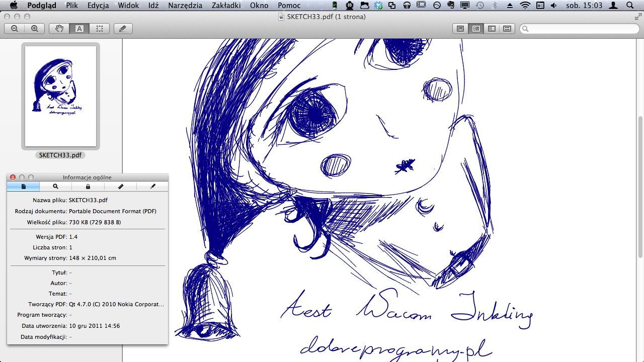Open the Narzędzia menu

click(x=184, y=6)
